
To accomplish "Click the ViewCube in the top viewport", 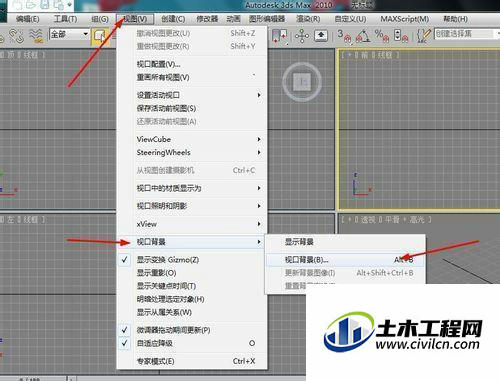I will coord(302,82).
